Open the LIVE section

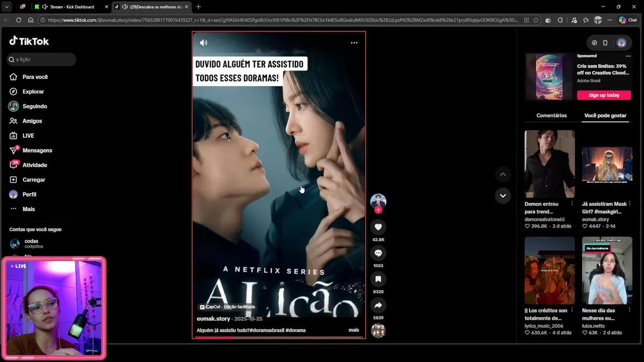pos(22,136)
